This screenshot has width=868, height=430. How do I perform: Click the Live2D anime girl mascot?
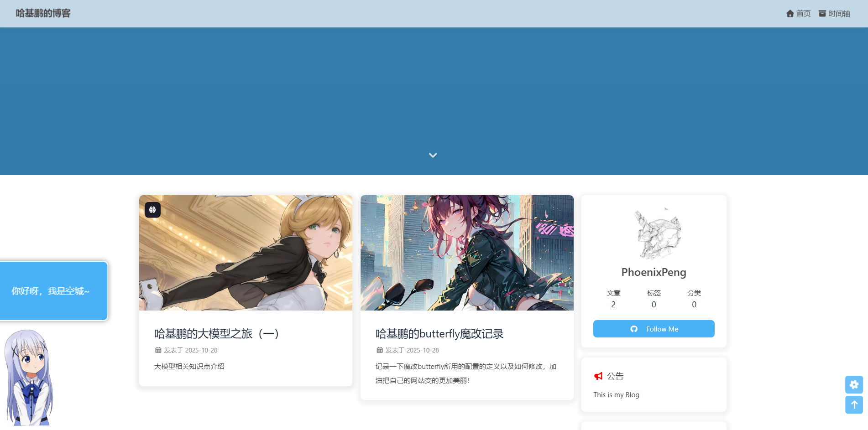click(x=29, y=378)
